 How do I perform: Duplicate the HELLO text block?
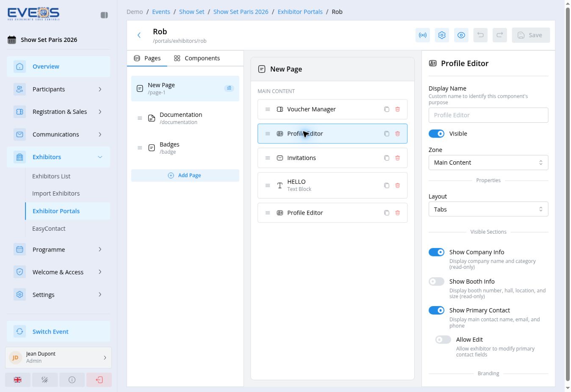tap(387, 185)
